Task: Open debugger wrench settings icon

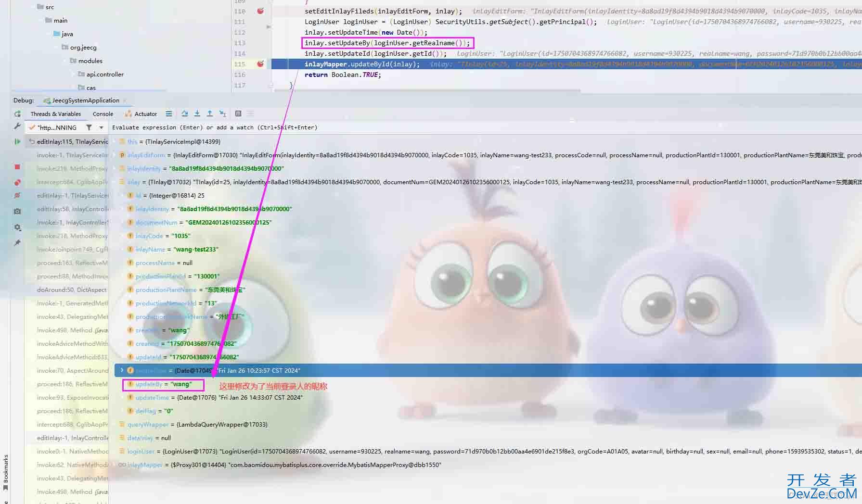Action: tap(17, 126)
